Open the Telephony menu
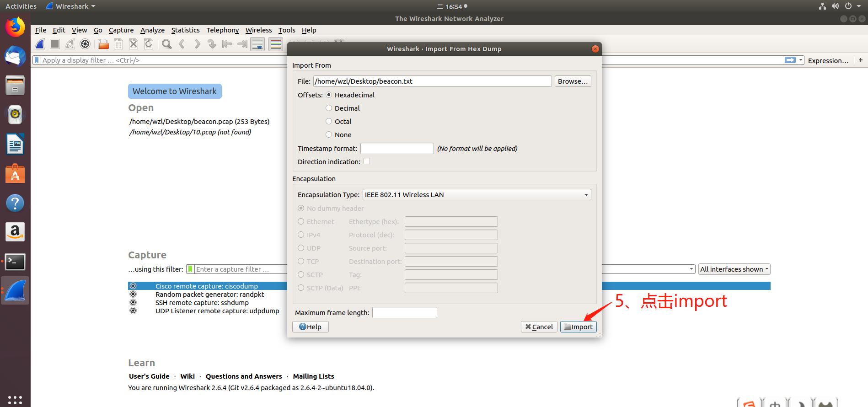The image size is (868, 407). tap(222, 30)
